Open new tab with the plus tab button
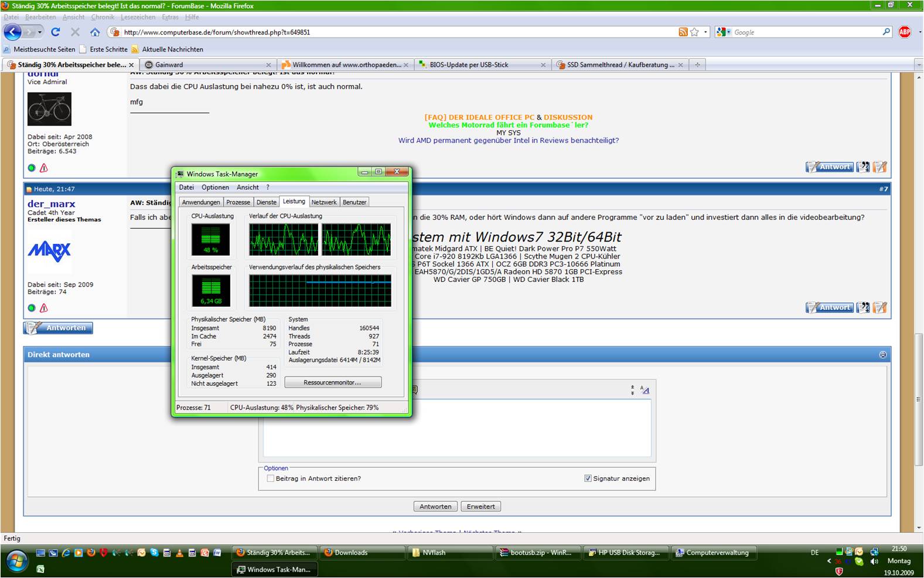Screen dimensions: 924x578 pyautogui.click(x=697, y=65)
